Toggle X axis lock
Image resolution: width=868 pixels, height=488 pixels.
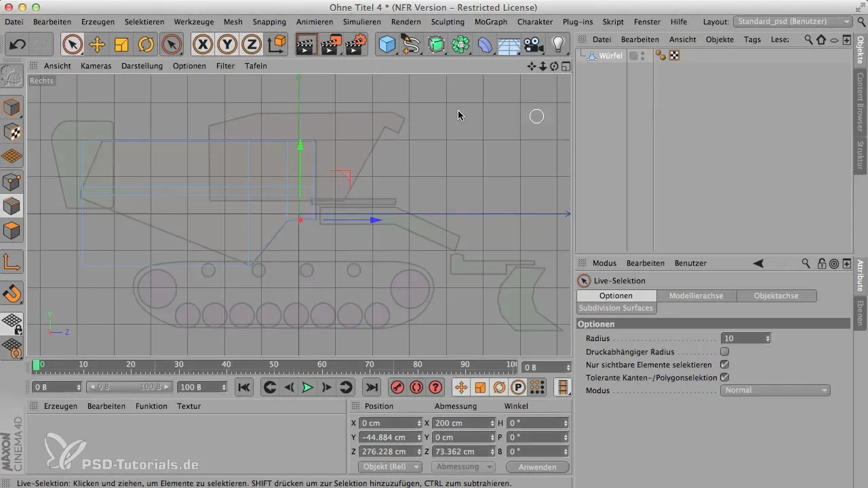202,45
